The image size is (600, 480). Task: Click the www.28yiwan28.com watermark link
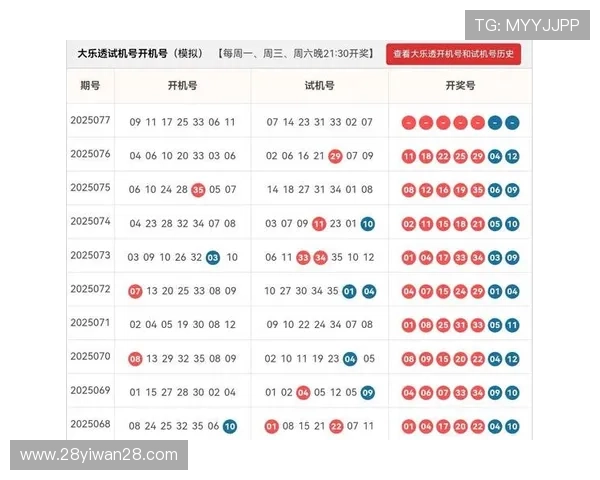click(99, 455)
